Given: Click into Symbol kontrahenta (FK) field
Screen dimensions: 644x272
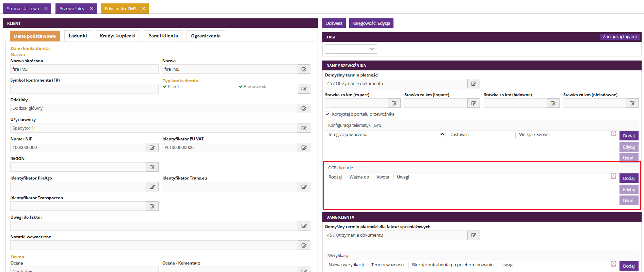Looking at the screenshot, I should pos(84,89).
